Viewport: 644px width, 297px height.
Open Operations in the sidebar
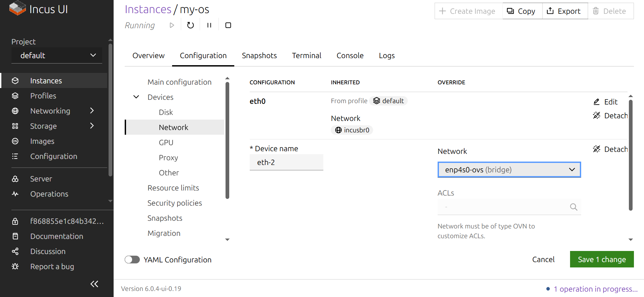tap(49, 194)
